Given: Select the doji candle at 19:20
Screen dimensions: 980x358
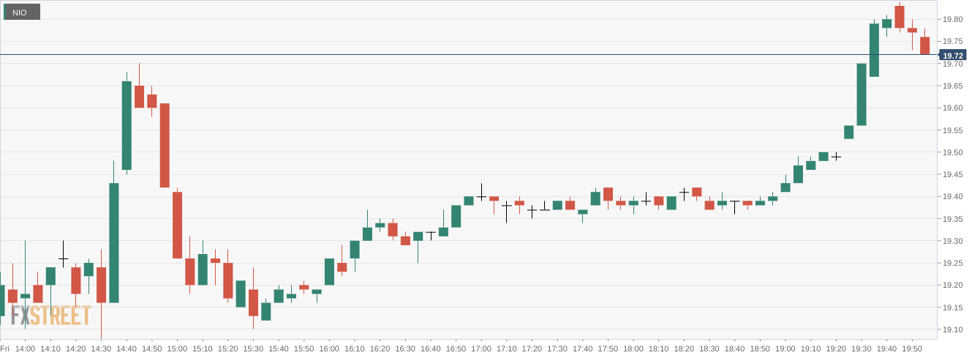Looking at the screenshot, I should [836, 156].
